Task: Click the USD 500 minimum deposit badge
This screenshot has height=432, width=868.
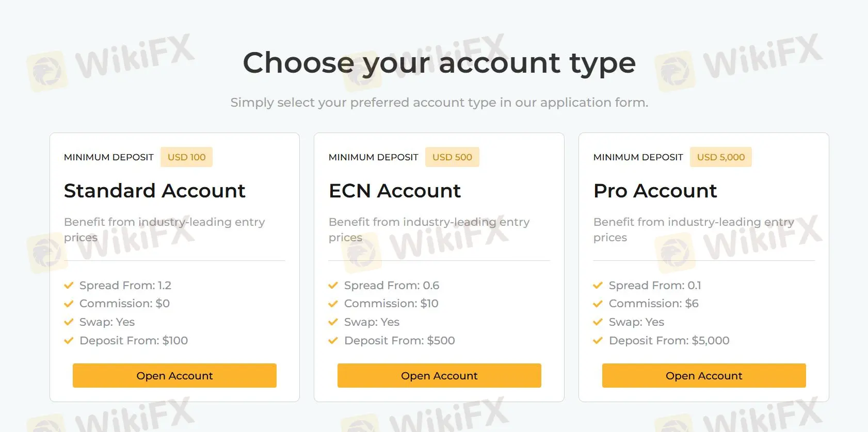Action: [x=452, y=157]
